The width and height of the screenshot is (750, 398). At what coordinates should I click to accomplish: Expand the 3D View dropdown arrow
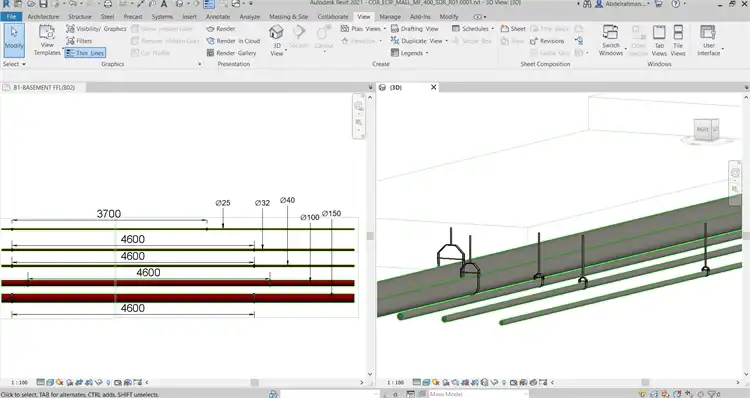click(286, 50)
